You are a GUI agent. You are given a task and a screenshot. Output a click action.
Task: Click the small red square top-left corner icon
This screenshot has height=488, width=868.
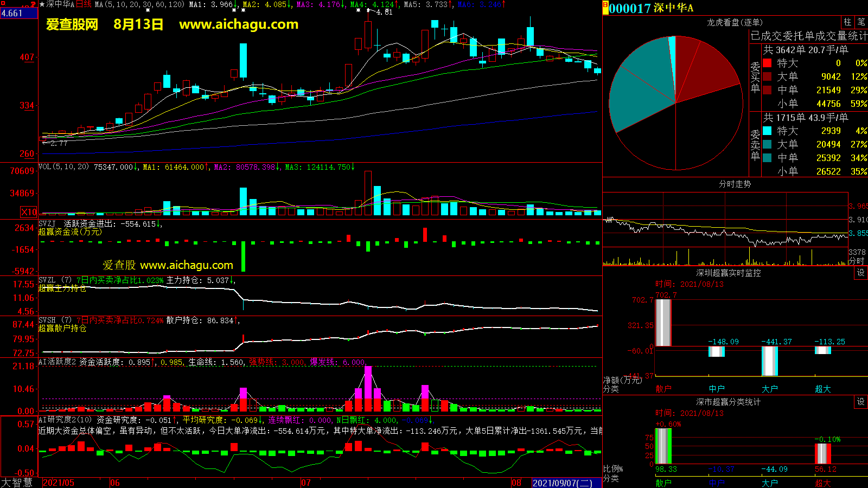point(3,3)
